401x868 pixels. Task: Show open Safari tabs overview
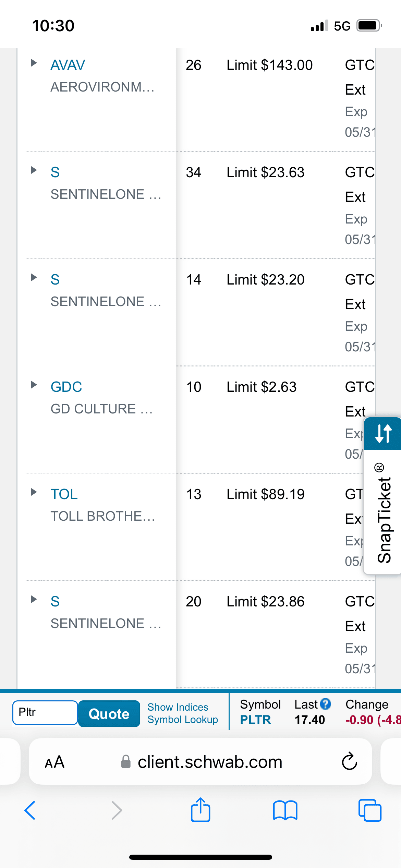369,810
